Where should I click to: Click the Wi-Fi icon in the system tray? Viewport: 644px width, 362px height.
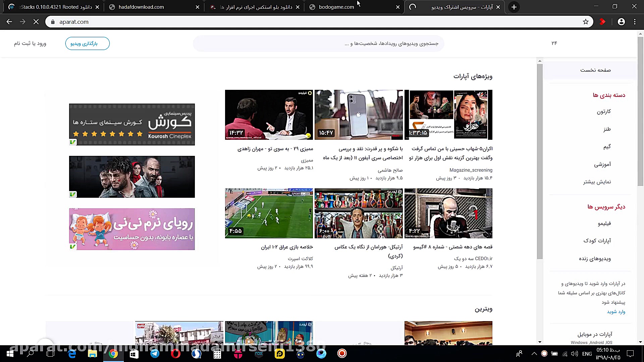click(x=565, y=354)
